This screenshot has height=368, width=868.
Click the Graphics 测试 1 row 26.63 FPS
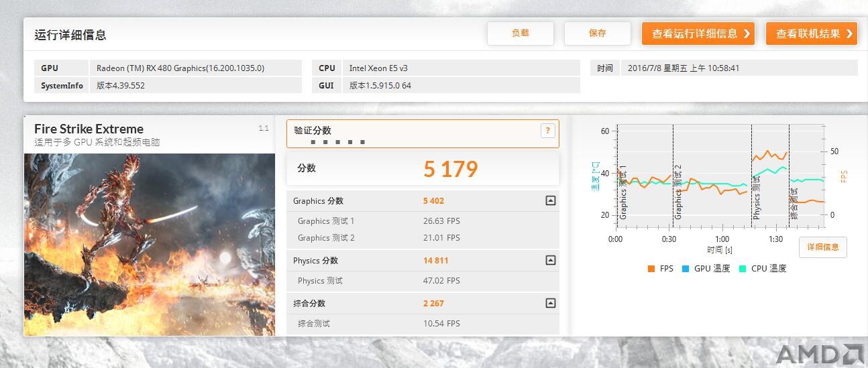click(423, 221)
